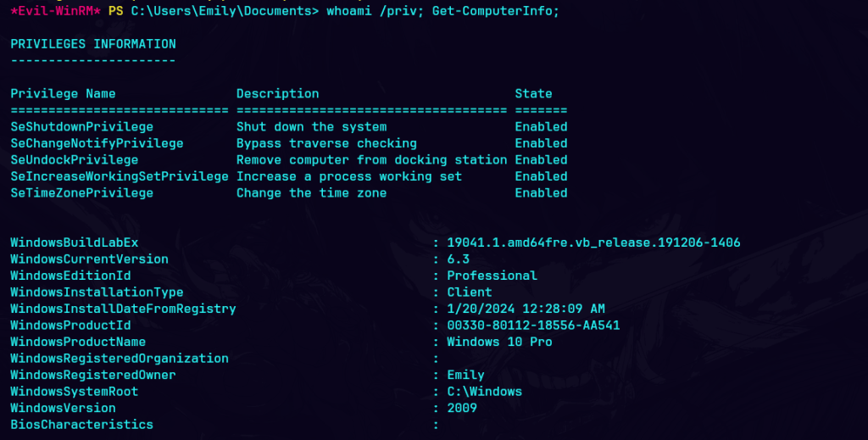The image size is (868, 440).
Task: Click the 'Bypass traverse checking' description
Action: click(326, 143)
